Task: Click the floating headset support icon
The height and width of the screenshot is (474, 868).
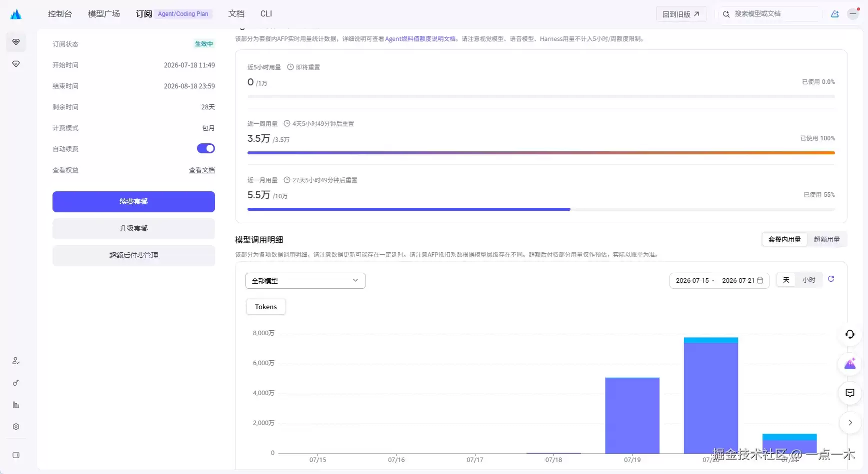Action: (850, 334)
